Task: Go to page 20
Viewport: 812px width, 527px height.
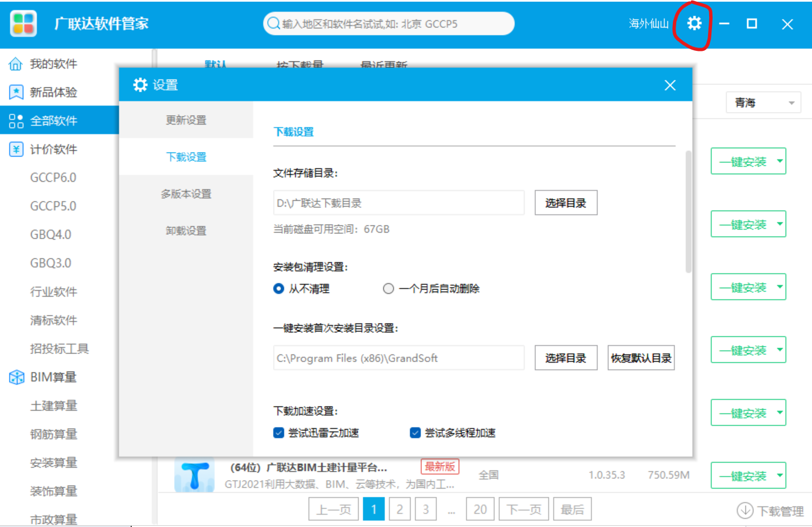Action: click(x=480, y=510)
